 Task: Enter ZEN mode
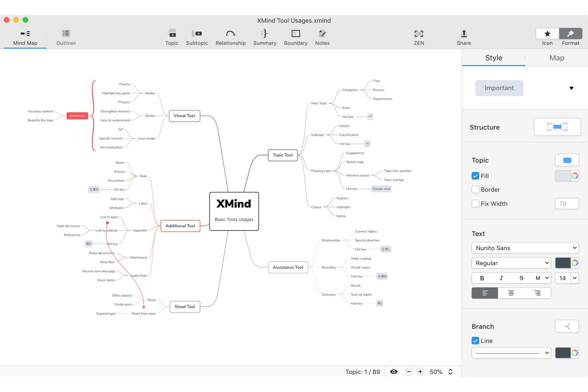click(419, 37)
